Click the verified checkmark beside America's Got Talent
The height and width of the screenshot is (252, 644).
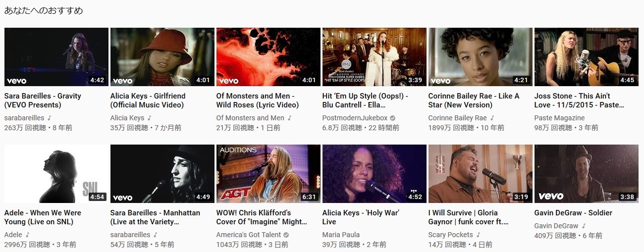click(x=286, y=235)
